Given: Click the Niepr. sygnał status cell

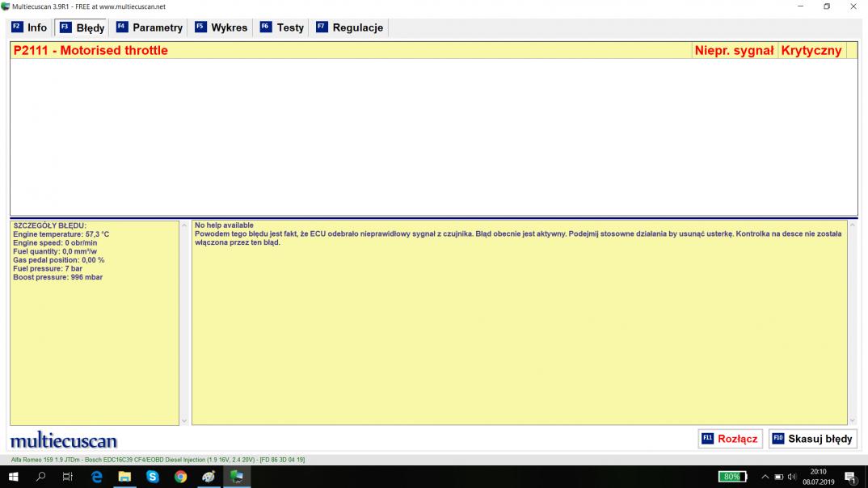Looking at the screenshot, I should pyautogui.click(x=734, y=50).
